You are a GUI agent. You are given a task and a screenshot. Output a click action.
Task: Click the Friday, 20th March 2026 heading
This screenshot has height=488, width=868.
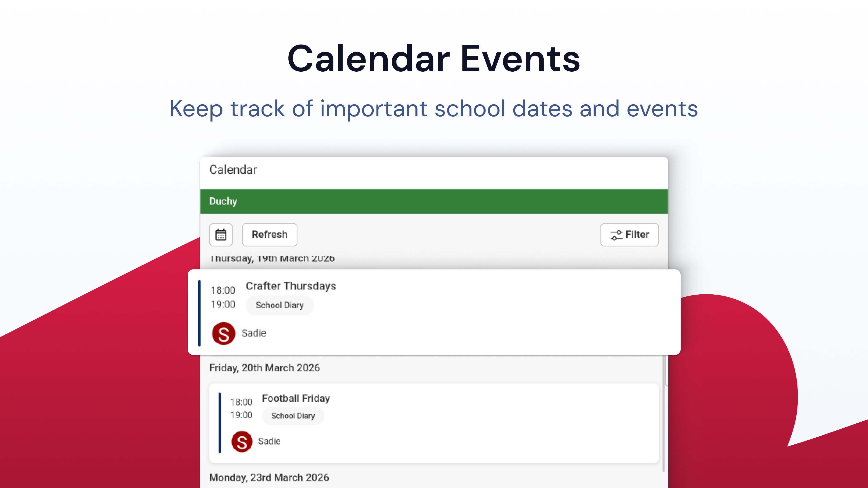coord(264,368)
